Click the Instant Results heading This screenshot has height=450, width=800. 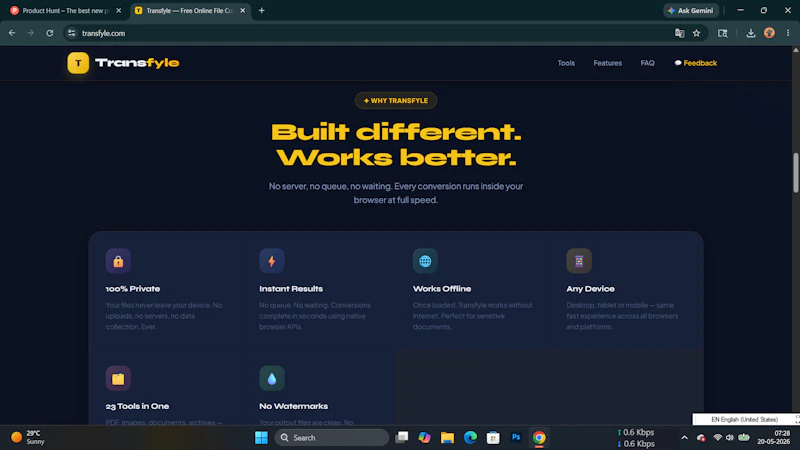click(291, 289)
